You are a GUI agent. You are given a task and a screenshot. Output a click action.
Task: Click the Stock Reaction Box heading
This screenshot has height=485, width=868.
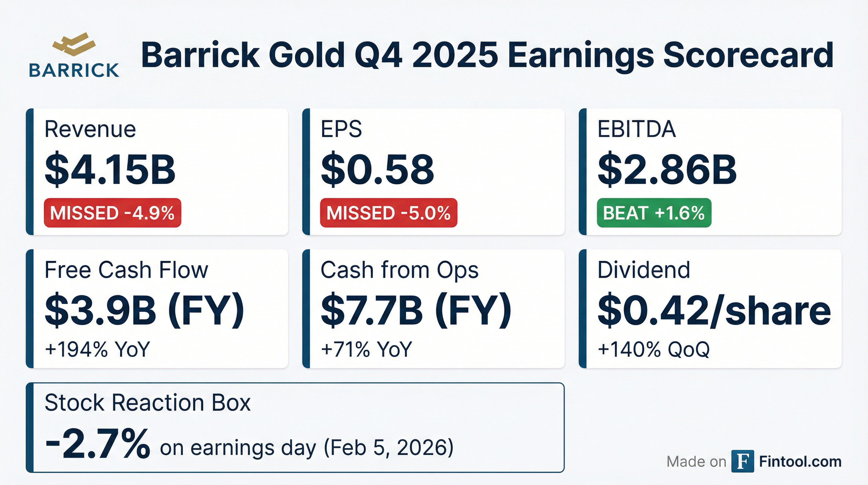pos(148,402)
